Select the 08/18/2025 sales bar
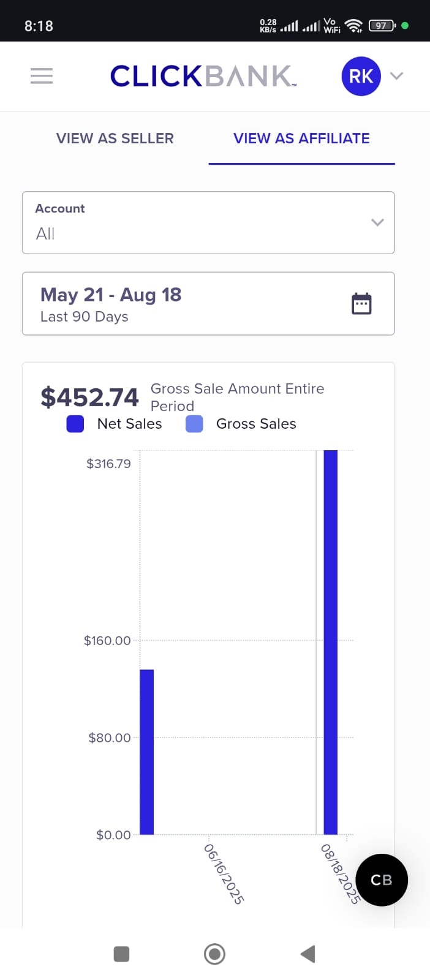This screenshot has width=430, height=980. [331, 642]
